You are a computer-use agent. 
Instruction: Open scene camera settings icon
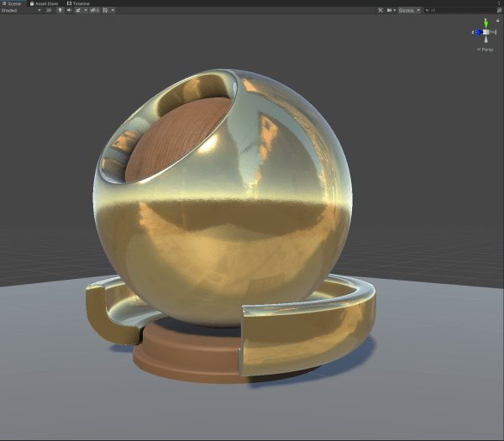[389, 10]
